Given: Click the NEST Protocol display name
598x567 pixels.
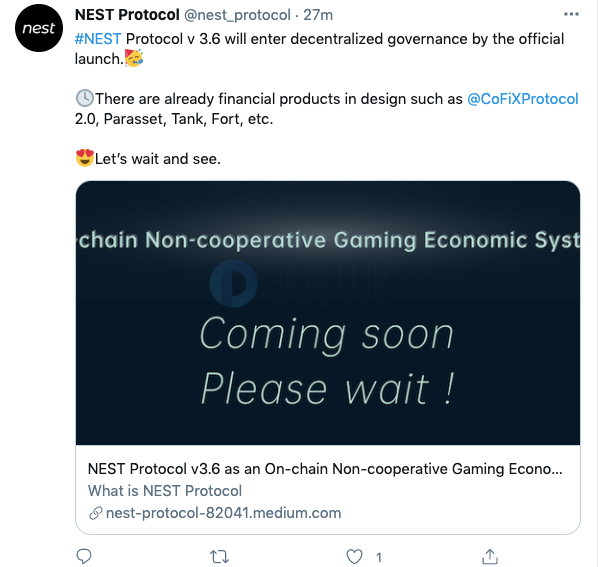Looking at the screenshot, I should tap(127, 15).
